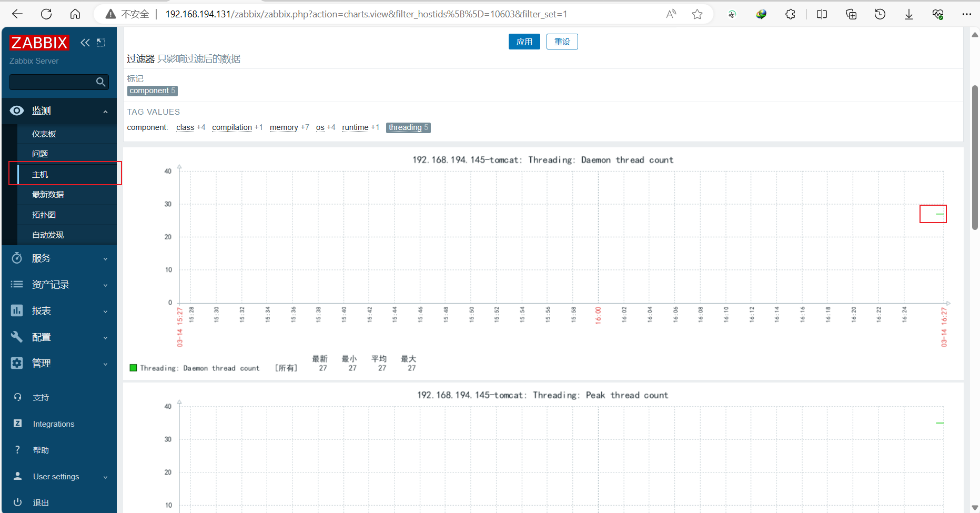Click the sidebar search magnifier icon
980x513 pixels.
coord(101,82)
